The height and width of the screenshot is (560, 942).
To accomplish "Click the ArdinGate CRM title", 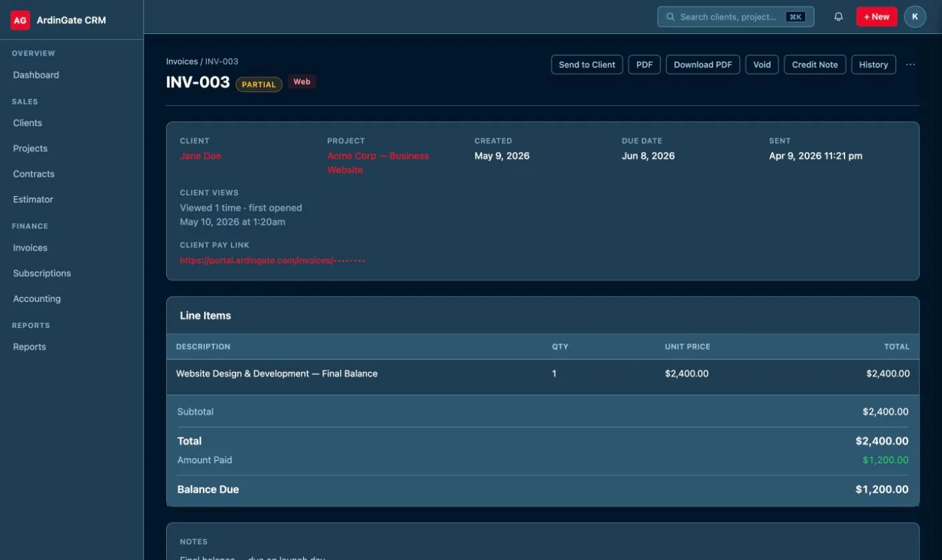I will tap(71, 20).
